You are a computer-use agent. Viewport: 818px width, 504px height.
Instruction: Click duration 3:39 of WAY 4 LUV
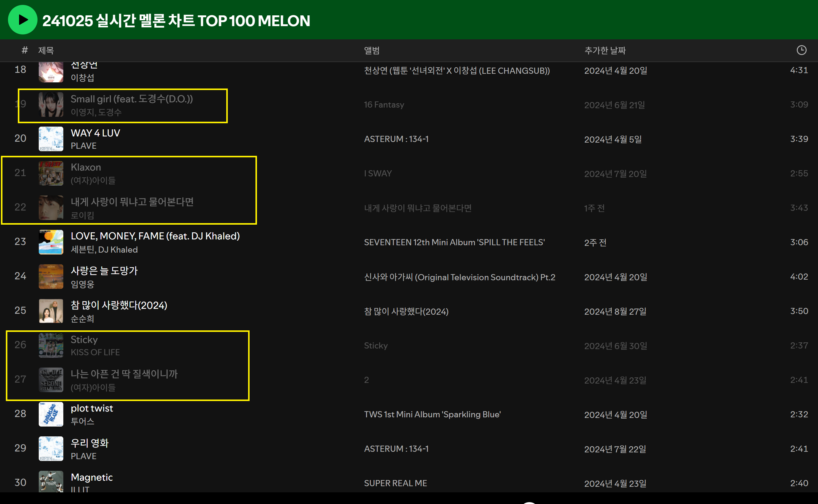[x=799, y=139]
